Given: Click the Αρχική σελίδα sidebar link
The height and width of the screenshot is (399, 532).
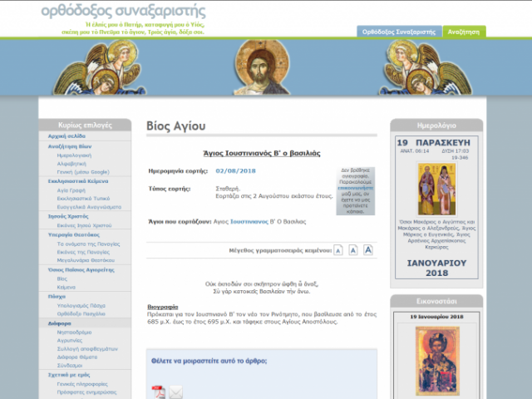Looking at the screenshot, I should tap(66, 136).
